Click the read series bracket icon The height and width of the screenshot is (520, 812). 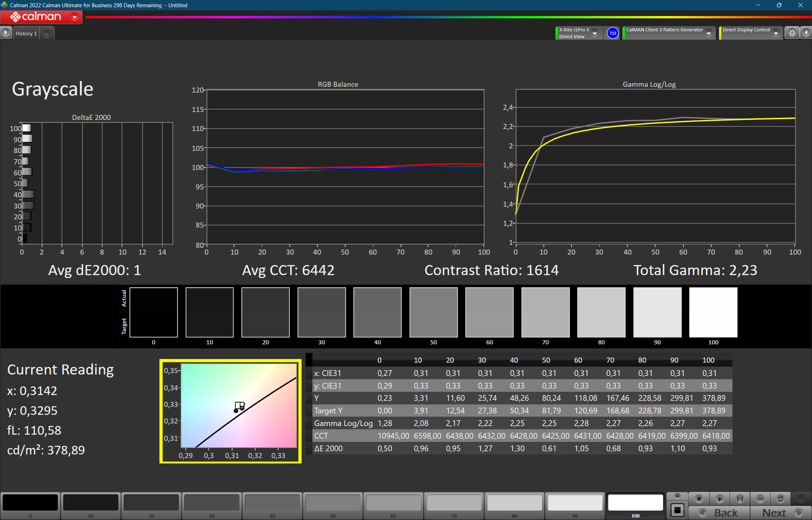[740, 499]
